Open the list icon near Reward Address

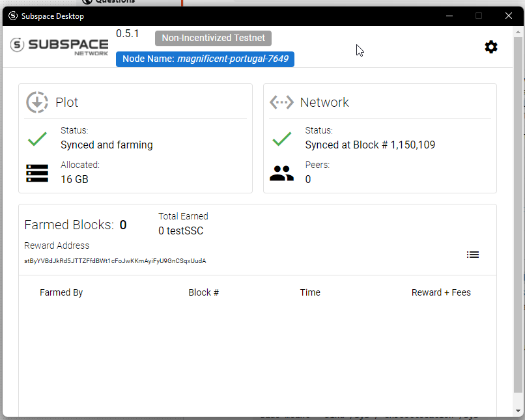[473, 254]
